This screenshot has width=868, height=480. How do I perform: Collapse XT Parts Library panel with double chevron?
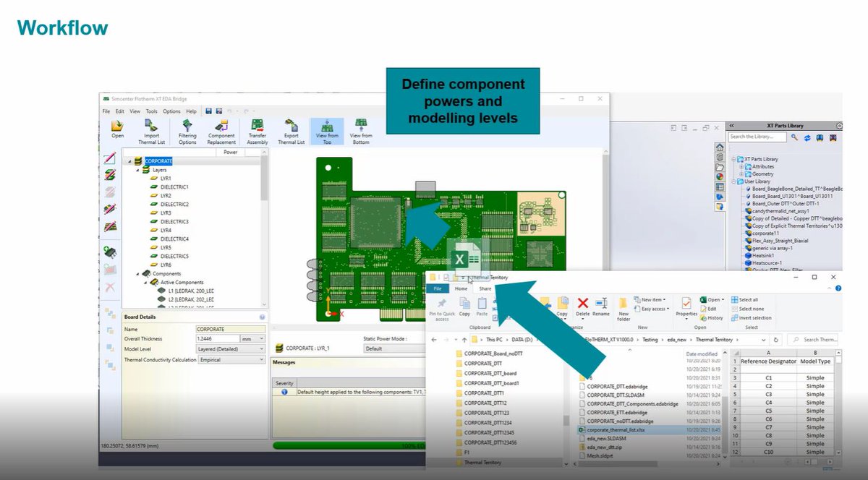[731, 126]
